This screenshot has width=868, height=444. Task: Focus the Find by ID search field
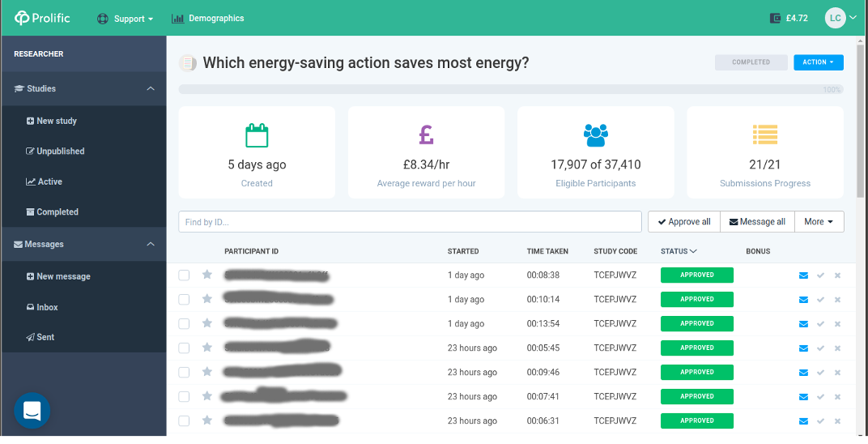coord(411,221)
